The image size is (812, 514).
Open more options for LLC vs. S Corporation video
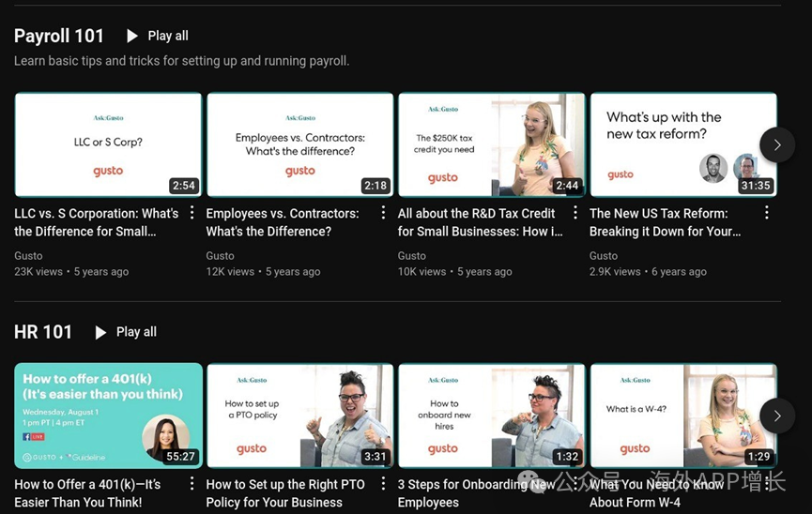(x=192, y=212)
